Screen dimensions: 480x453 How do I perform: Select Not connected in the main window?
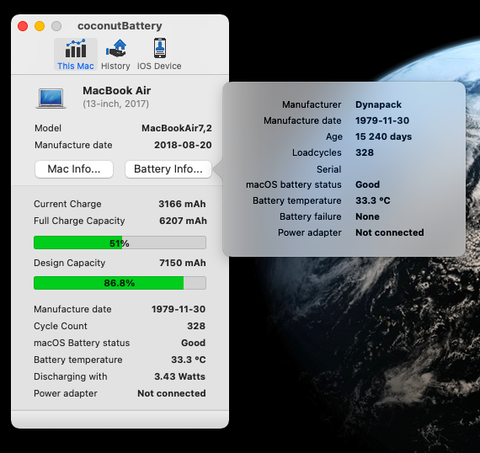tap(172, 394)
